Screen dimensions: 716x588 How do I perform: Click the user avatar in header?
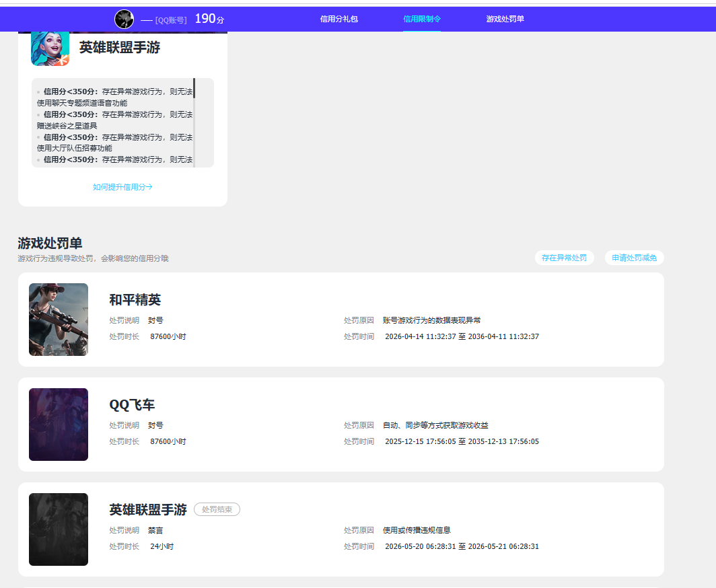coord(124,19)
